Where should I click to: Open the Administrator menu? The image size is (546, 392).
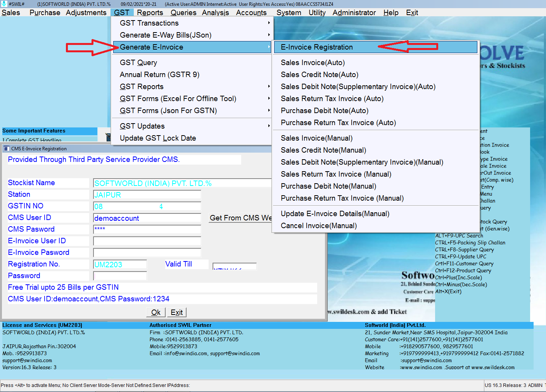[354, 12]
